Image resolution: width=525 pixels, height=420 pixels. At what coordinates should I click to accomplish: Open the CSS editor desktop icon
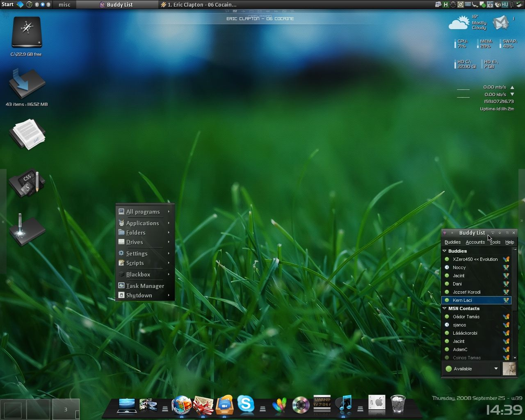27,183
